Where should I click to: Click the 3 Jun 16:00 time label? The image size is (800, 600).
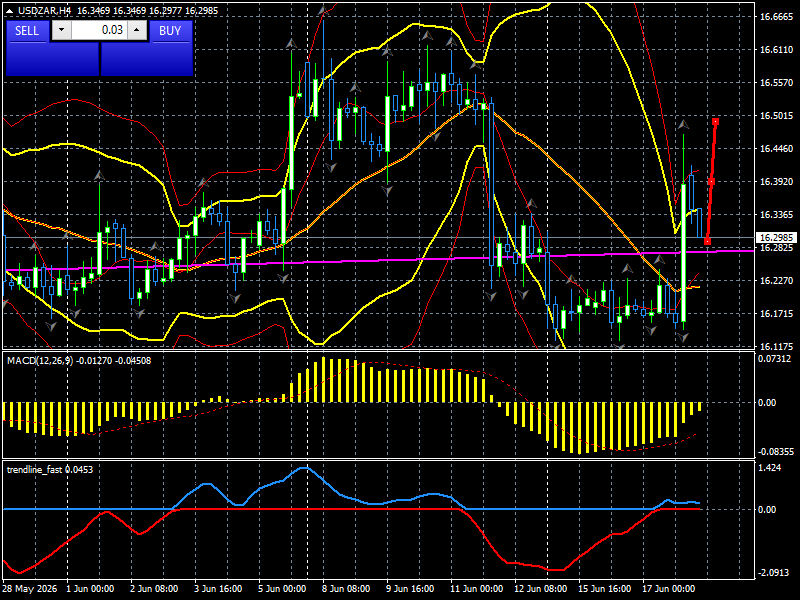(218, 589)
